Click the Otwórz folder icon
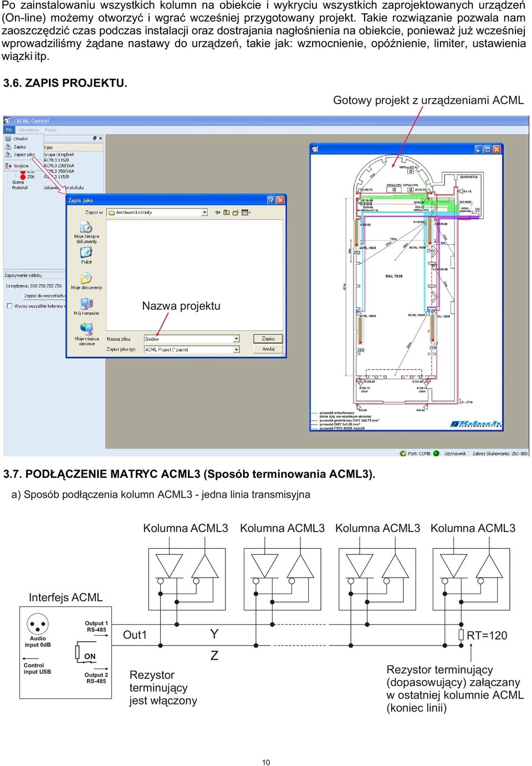Image resolution: width=532 pixels, height=766 pixels. tap(8, 139)
